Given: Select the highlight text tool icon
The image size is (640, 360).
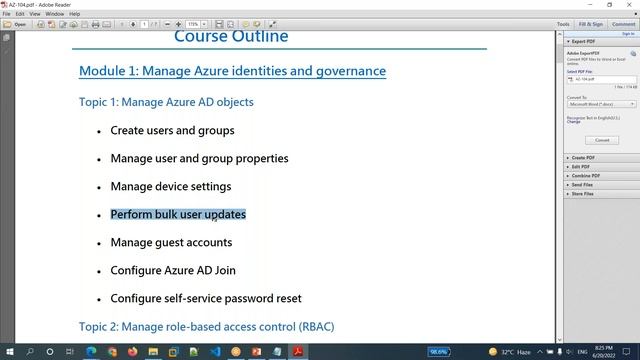Looking at the screenshot, I should pyautogui.click(x=257, y=24).
